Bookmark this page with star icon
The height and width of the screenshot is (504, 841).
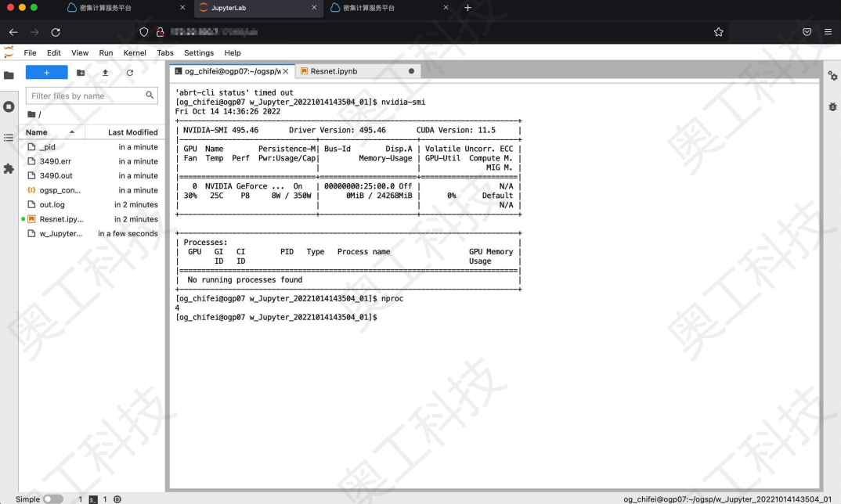[x=719, y=32]
